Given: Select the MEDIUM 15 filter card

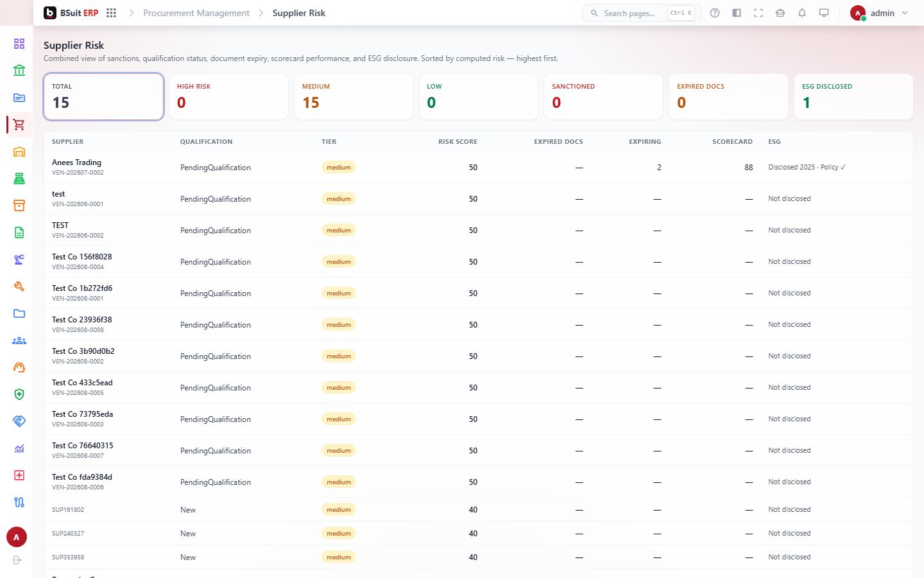Looking at the screenshot, I should pos(354,96).
